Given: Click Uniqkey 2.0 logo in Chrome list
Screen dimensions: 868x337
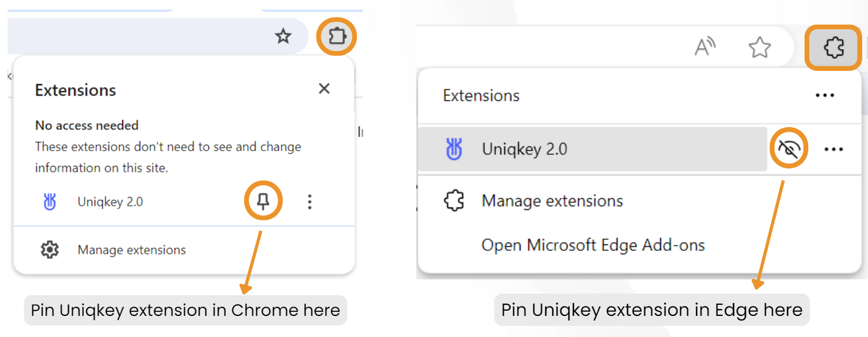Looking at the screenshot, I should pyautogui.click(x=50, y=202).
